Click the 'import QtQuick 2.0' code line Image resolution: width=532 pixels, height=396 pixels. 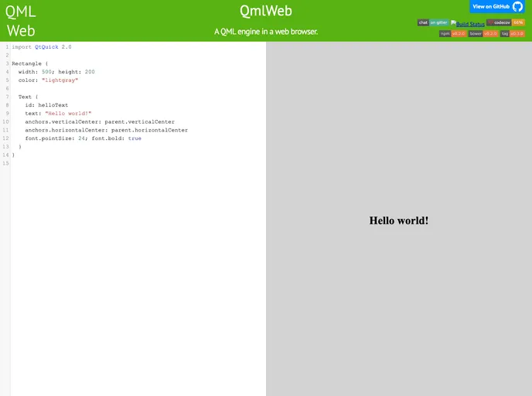click(42, 47)
